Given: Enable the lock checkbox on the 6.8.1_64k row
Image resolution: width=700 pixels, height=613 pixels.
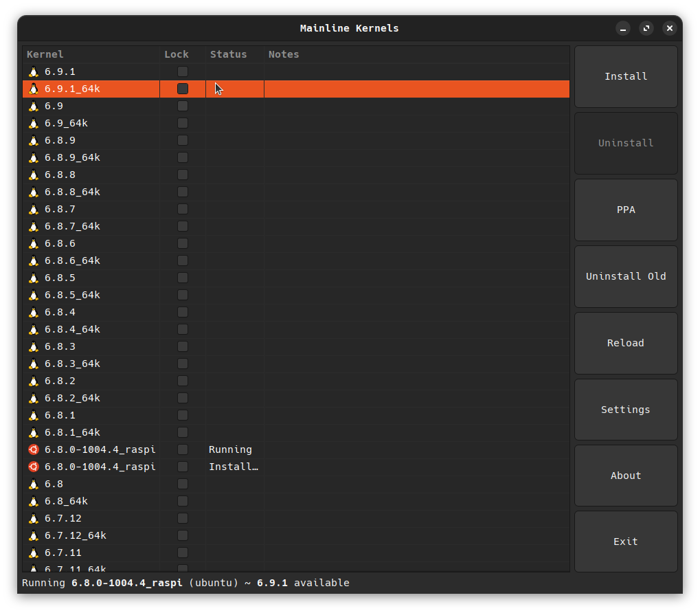Looking at the screenshot, I should [183, 432].
